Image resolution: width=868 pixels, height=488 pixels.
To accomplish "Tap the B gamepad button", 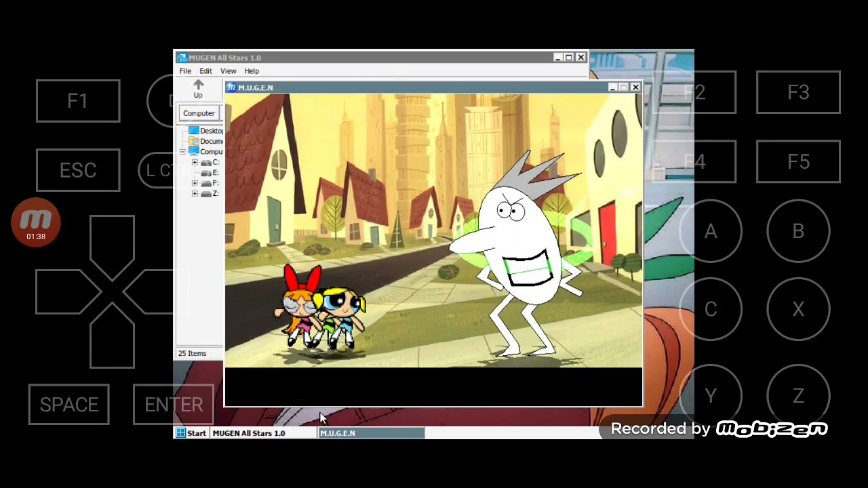I will point(798,232).
